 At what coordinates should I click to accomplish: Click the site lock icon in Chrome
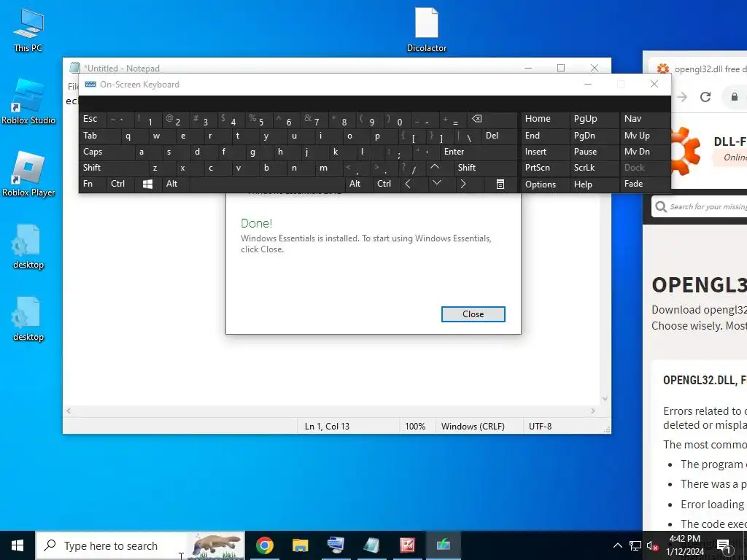[734, 97]
